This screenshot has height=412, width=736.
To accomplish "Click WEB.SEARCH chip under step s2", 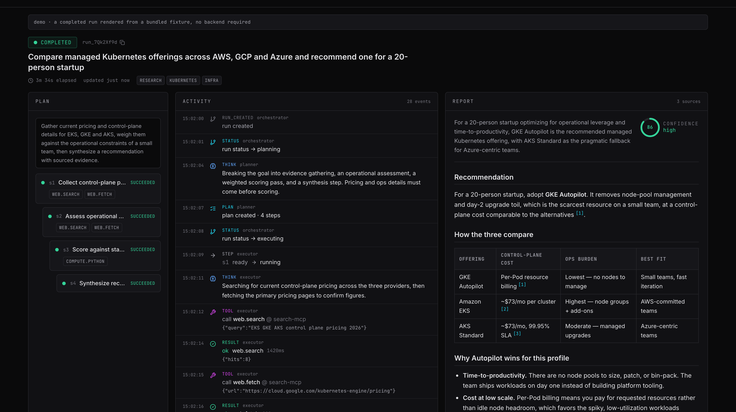I will click(x=73, y=228).
